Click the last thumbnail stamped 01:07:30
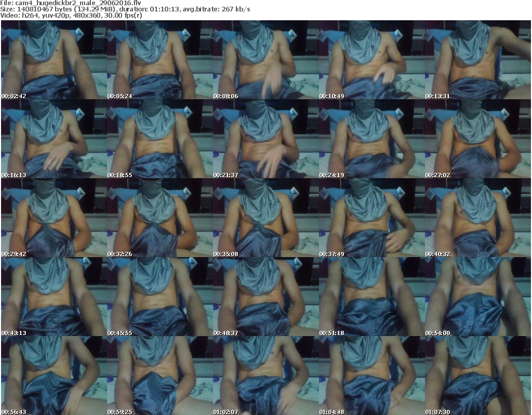The width and height of the screenshot is (532, 415). [x=478, y=376]
